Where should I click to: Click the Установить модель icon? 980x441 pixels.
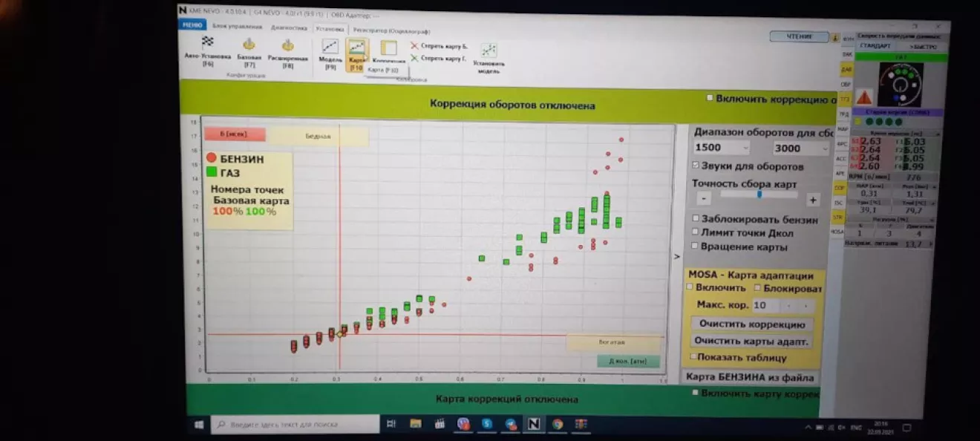pyautogui.click(x=489, y=50)
